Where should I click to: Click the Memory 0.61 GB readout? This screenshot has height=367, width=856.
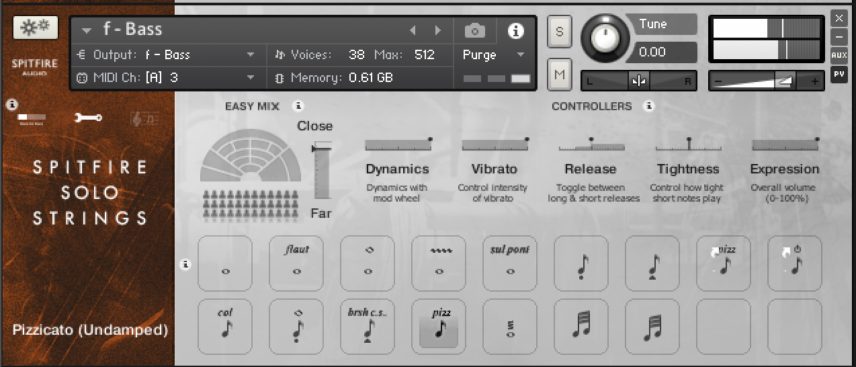pos(371,78)
